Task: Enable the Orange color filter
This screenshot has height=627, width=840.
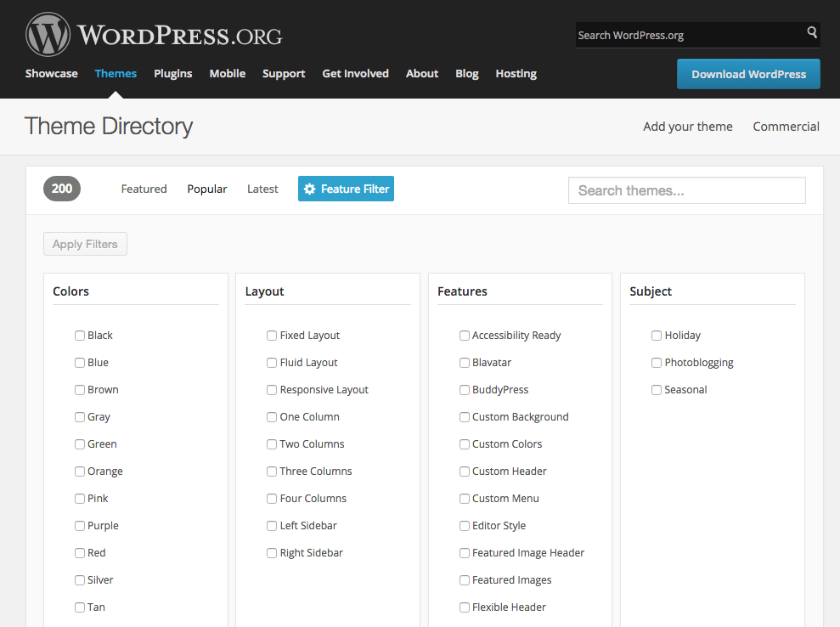Action: pyautogui.click(x=80, y=472)
